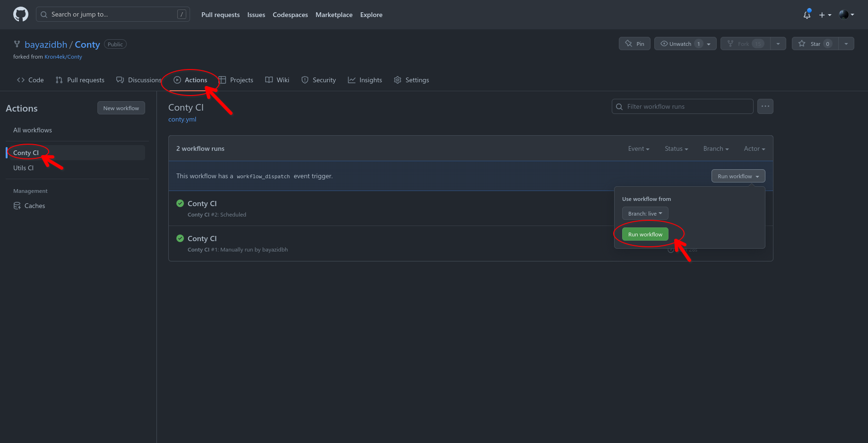Open GitHub home via Octocat logo
This screenshot has width=868, height=443.
(x=21, y=14)
